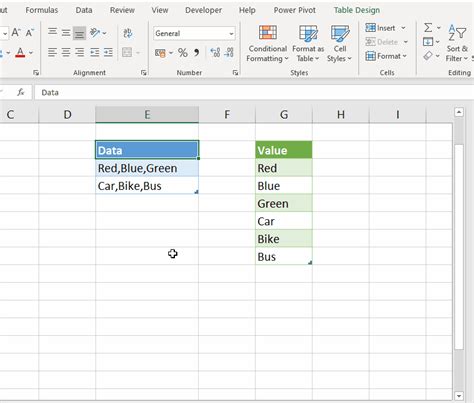This screenshot has height=403, width=474.
Task: Click the Insert Function fx icon
Action: (21, 92)
